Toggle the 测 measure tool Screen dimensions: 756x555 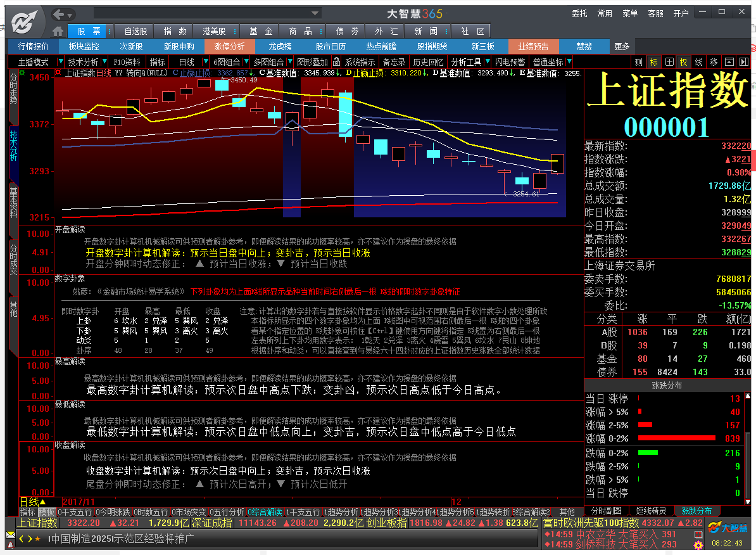click(638, 62)
